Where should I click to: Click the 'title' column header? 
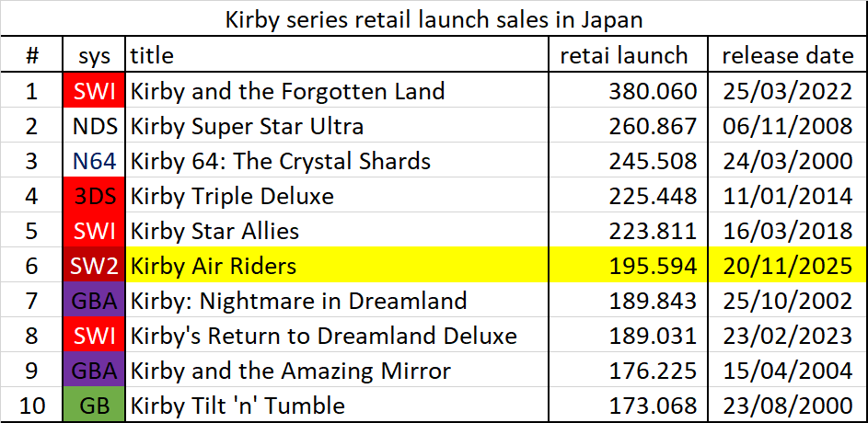pos(151,56)
